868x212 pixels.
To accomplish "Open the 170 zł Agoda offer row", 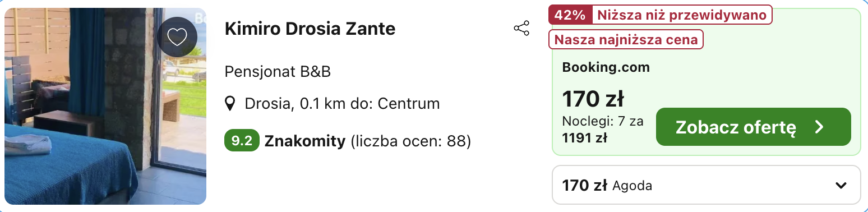I will point(707,185).
